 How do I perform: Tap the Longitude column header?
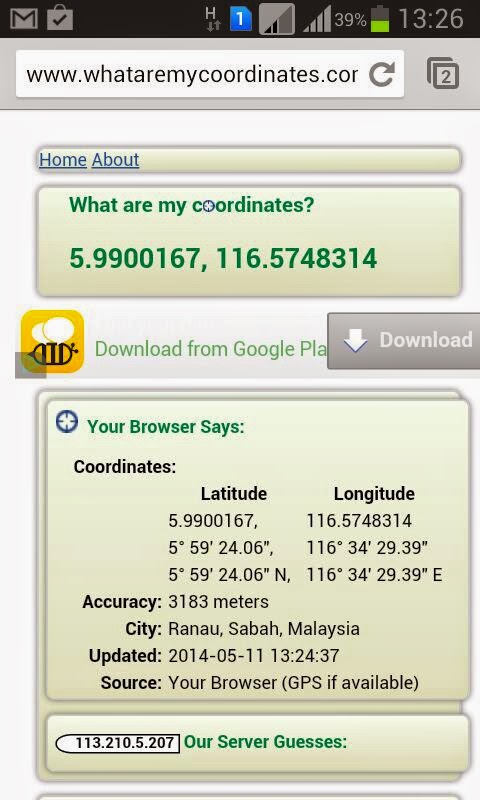[x=374, y=493]
